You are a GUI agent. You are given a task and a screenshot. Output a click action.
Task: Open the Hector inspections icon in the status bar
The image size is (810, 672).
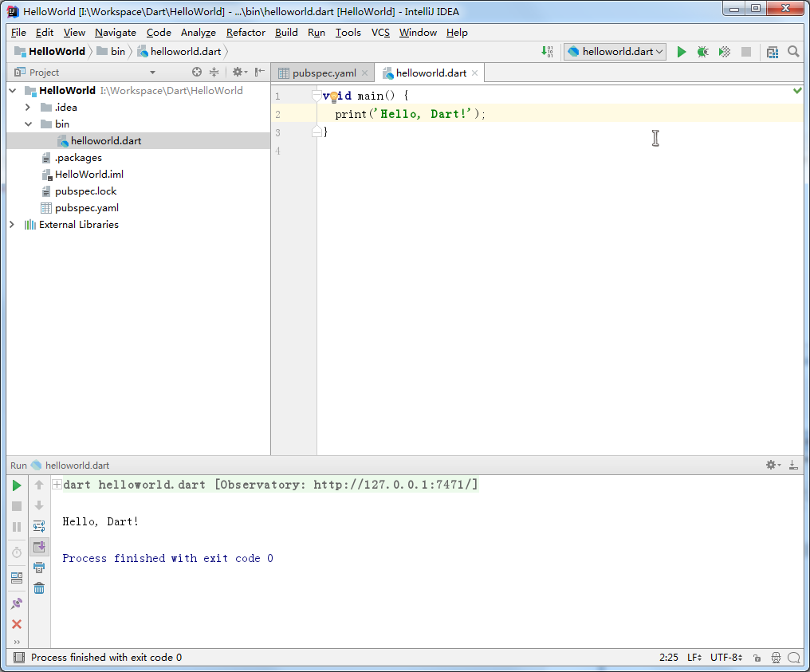[x=776, y=658]
